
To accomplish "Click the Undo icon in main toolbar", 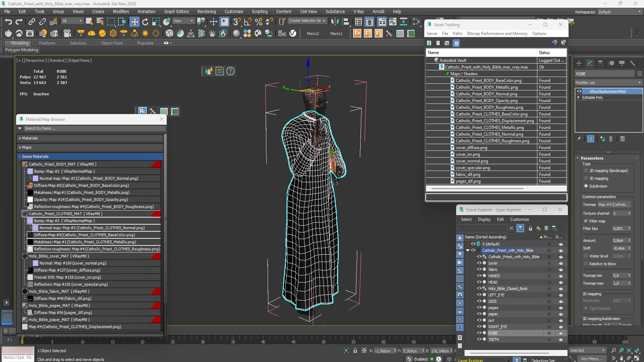I will click(x=8, y=22).
